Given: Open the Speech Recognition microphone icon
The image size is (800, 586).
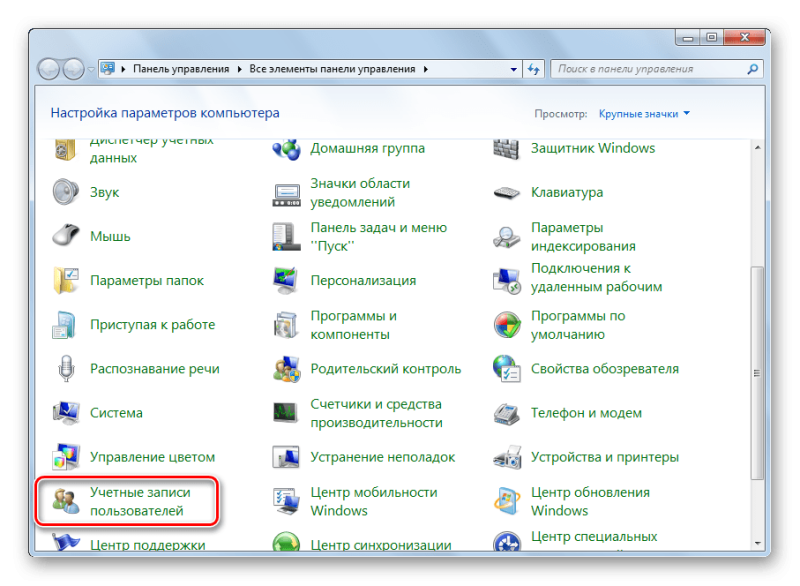Looking at the screenshot, I should [66, 369].
